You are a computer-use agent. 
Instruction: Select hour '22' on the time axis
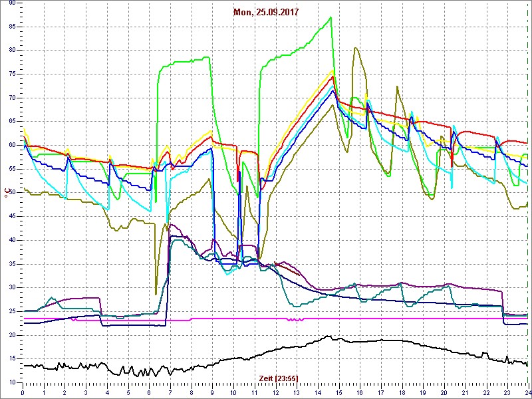pyautogui.click(x=487, y=392)
